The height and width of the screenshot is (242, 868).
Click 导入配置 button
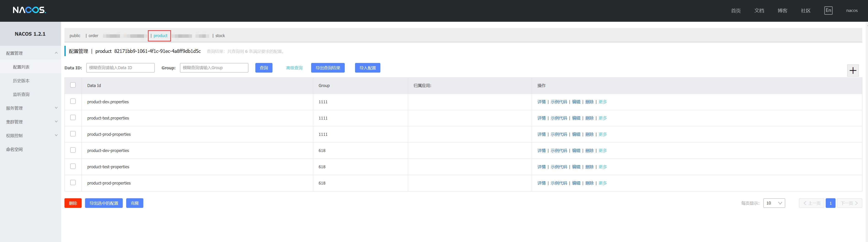tap(367, 68)
